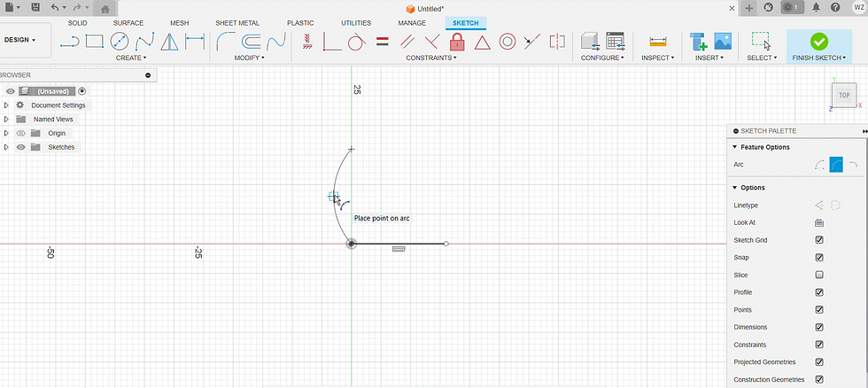Collapse the Feature Options section
Screen dimensions: 868x388
[735, 147]
